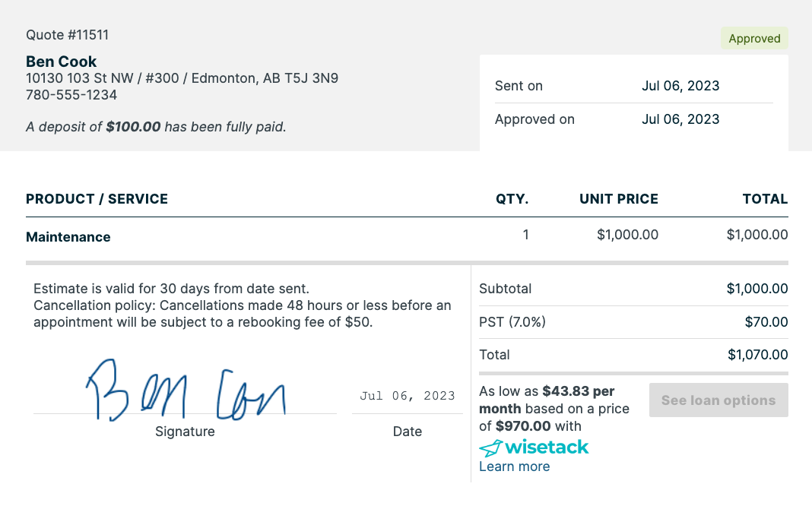Click the TOTAL column header
This screenshot has height=506, width=812.
pos(765,199)
